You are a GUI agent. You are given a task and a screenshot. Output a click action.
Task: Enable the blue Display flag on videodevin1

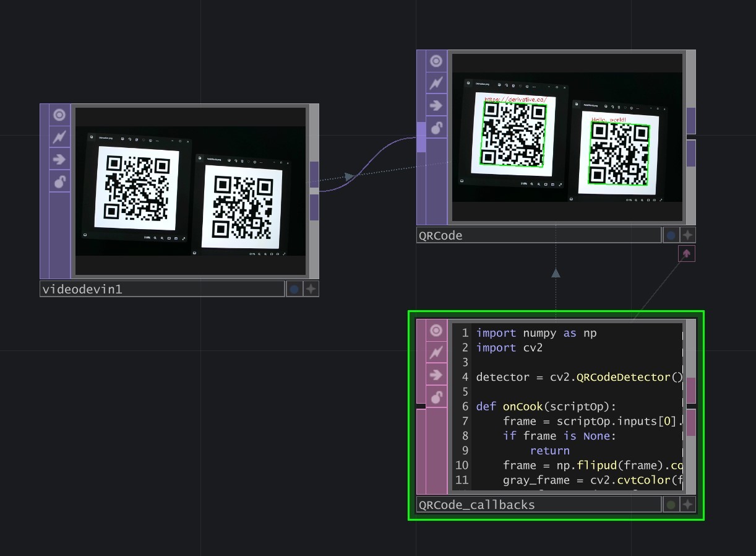pyautogui.click(x=294, y=289)
